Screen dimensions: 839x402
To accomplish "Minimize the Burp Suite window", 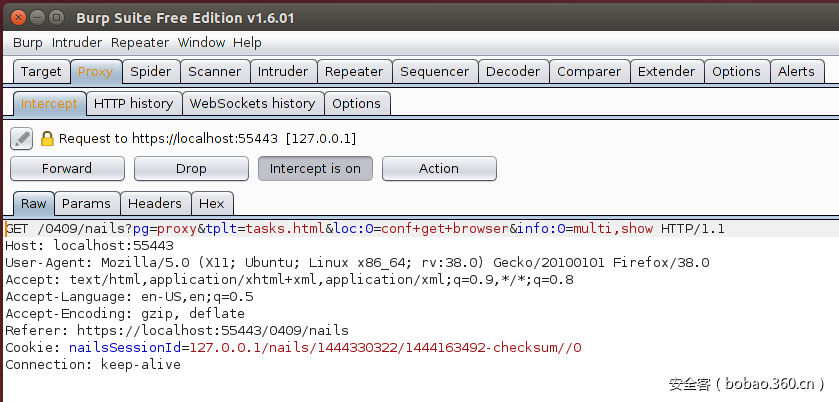I will [x=37, y=17].
